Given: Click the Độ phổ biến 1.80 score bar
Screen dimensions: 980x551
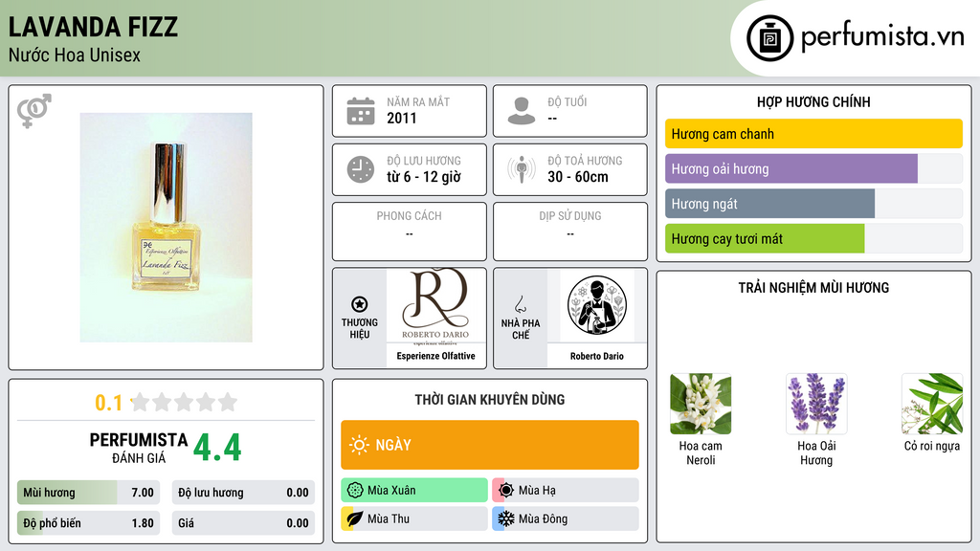Looking at the screenshot, I should [x=88, y=523].
